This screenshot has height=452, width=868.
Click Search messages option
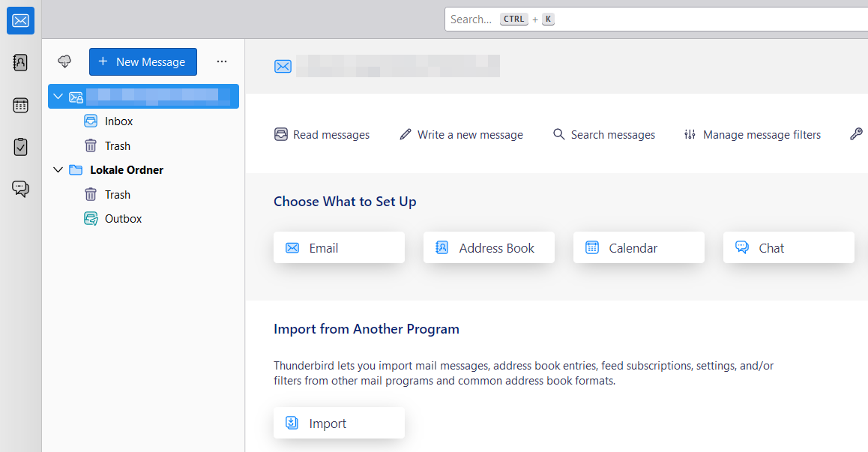[x=604, y=135]
